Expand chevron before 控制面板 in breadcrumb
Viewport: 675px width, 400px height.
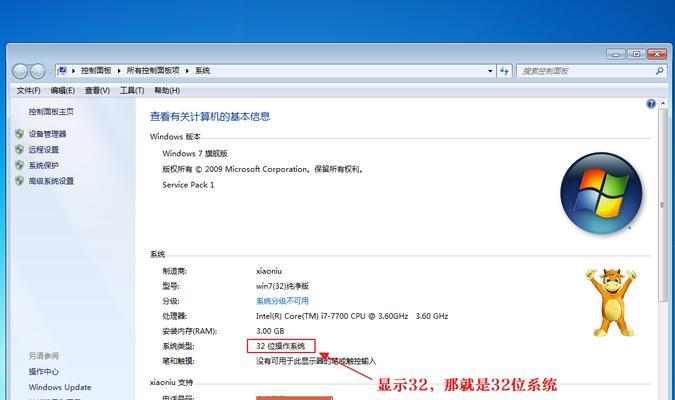tap(73, 71)
